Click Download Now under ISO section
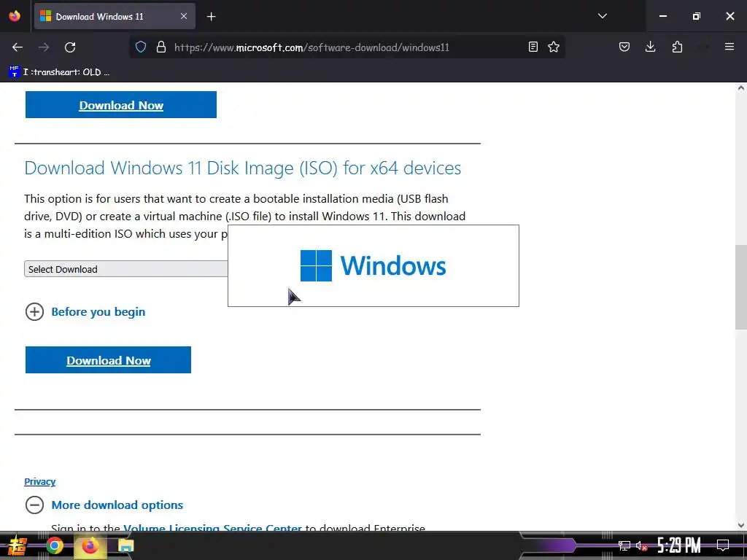747x560 pixels. point(108,360)
